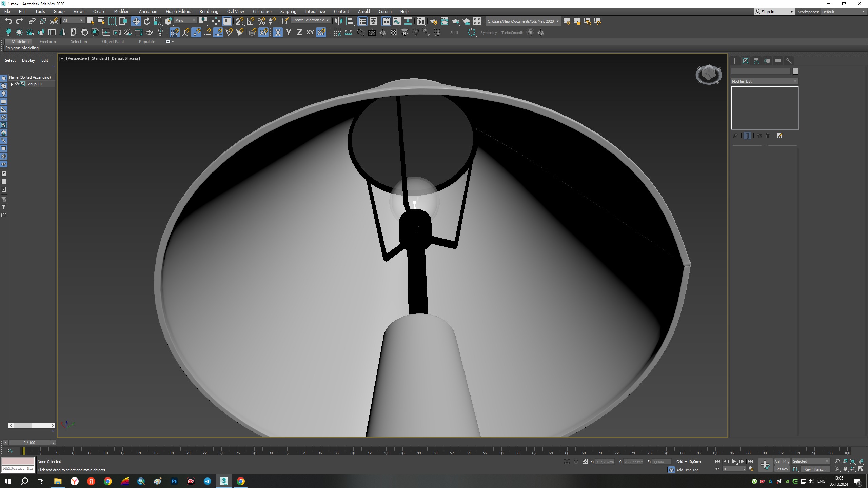Click the MAXScript Mini Listener field
The width and height of the screenshot is (868, 488).
18,469
